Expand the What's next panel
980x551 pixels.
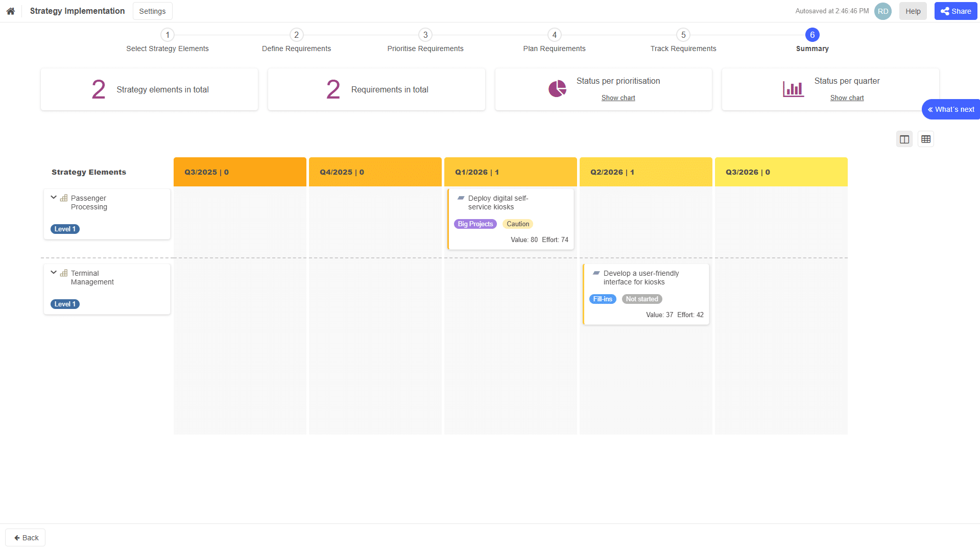(950, 109)
